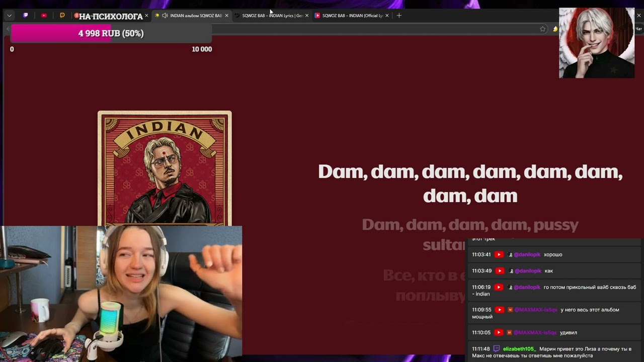Jump to the 'Все, кто в' lyric line
The width and height of the screenshot is (644, 362).
point(425,285)
